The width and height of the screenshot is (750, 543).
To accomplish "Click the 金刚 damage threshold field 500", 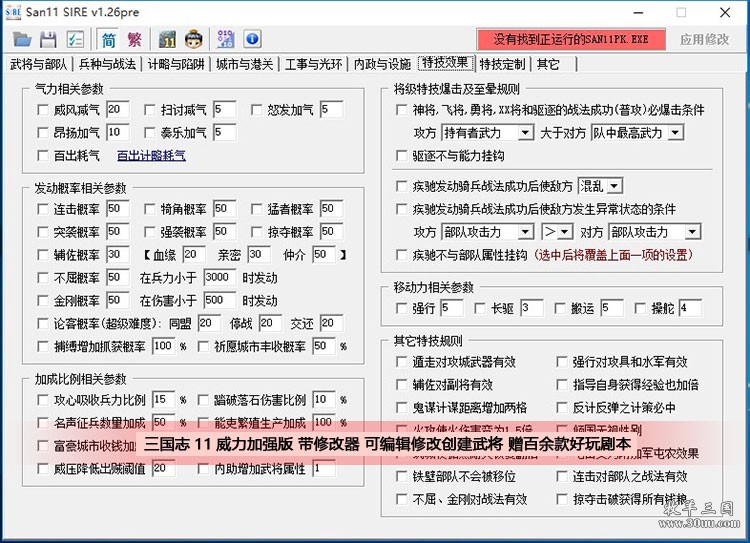I will pos(220,300).
